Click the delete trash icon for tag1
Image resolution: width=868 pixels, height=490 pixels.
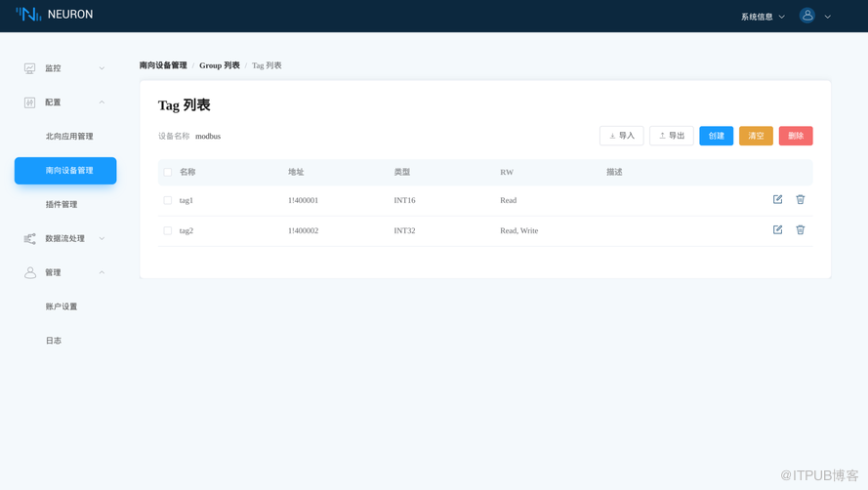click(800, 199)
